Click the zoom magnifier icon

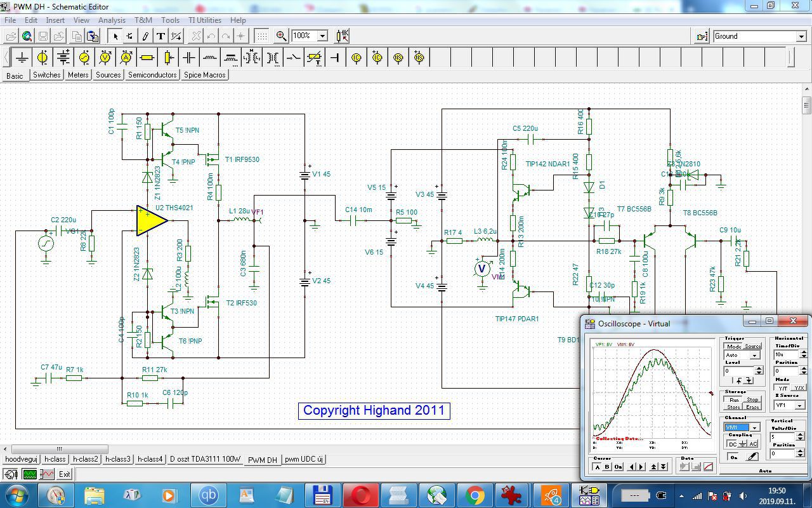pos(281,36)
